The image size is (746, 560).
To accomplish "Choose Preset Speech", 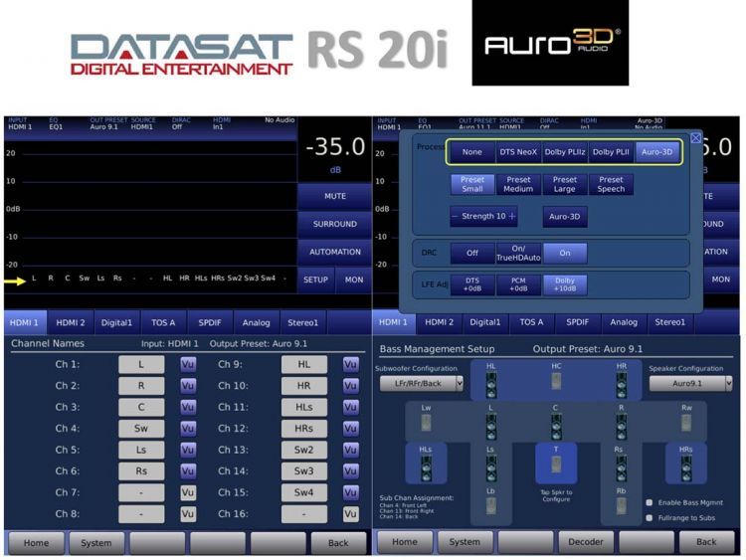I will 611,184.
